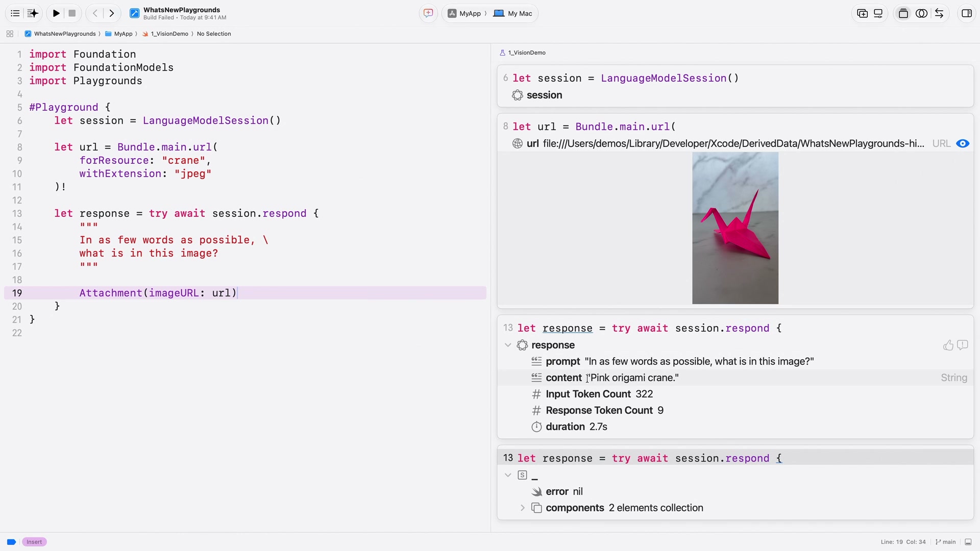Select the Response Token Count 9 row
980x551 pixels.
735,410
